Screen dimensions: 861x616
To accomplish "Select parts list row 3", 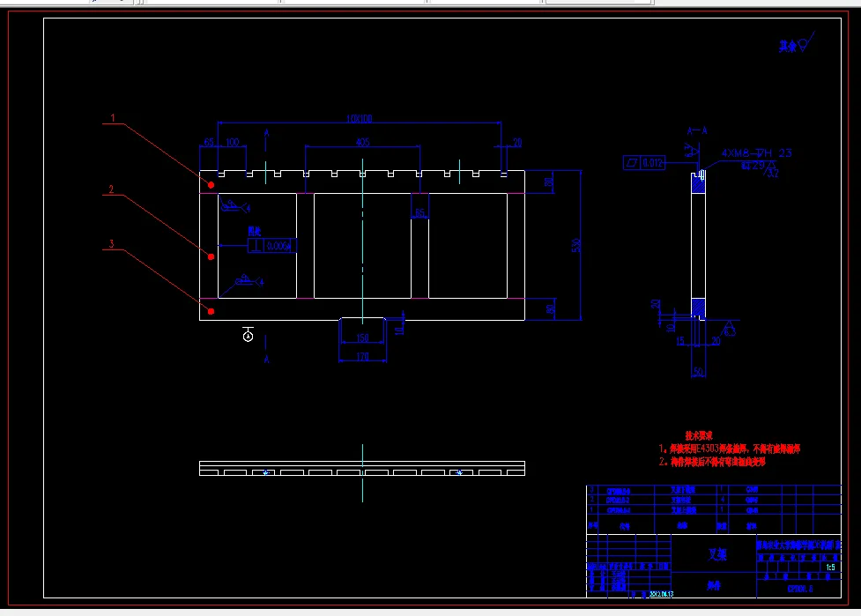I will [713, 490].
